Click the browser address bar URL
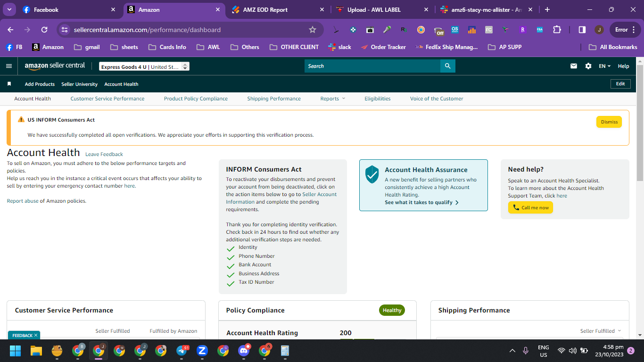Image resolution: width=644 pixels, height=362 pixels. click(147, 30)
